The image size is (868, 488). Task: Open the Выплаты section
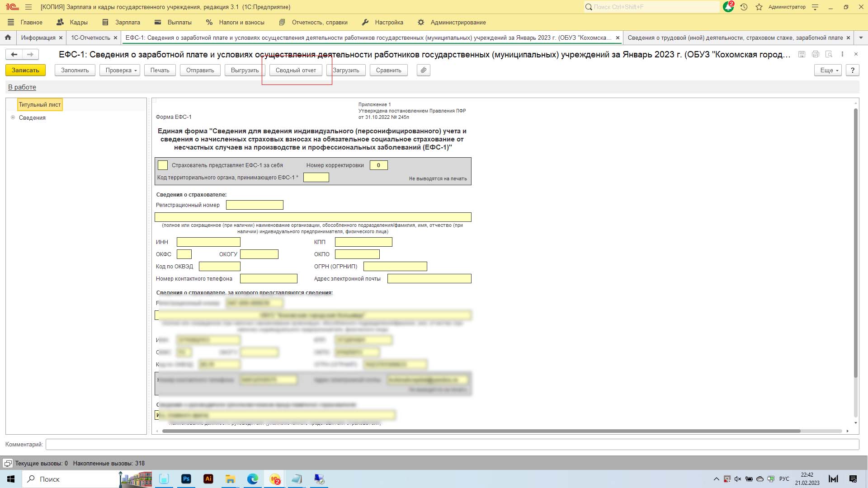[173, 22]
